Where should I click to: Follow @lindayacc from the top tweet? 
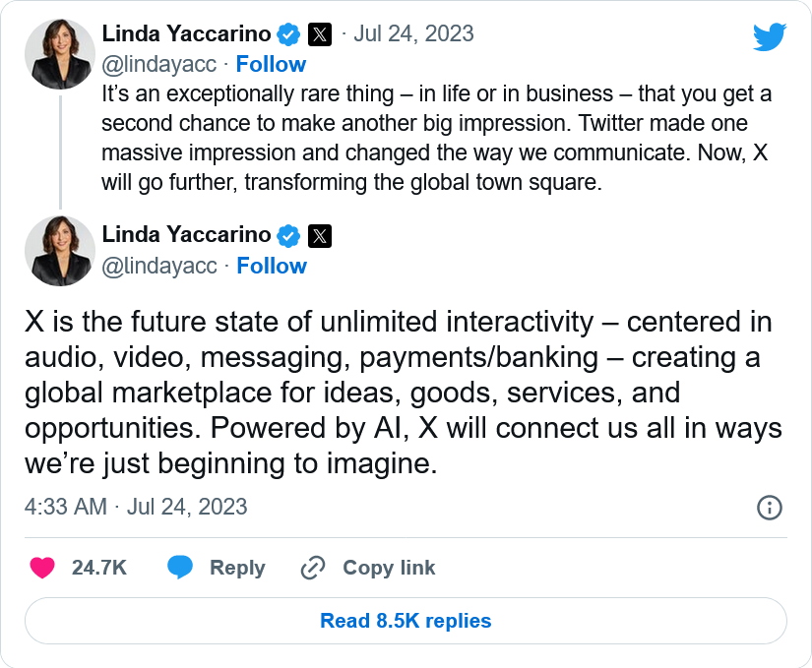click(271, 64)
